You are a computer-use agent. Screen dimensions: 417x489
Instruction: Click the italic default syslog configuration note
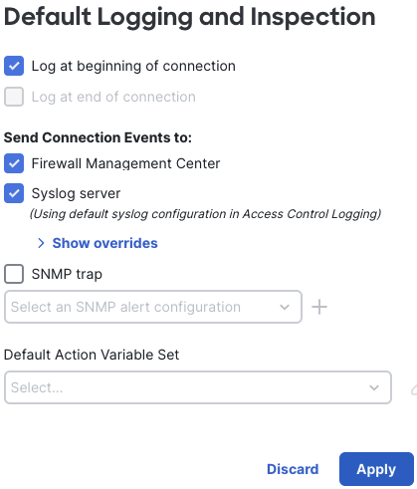pos(205,214)
